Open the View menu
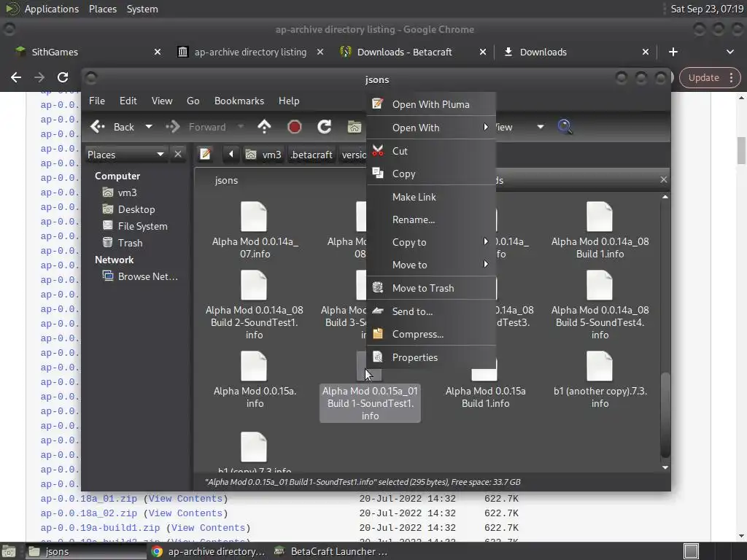The image size is (747, 560). tap(162, 101)
